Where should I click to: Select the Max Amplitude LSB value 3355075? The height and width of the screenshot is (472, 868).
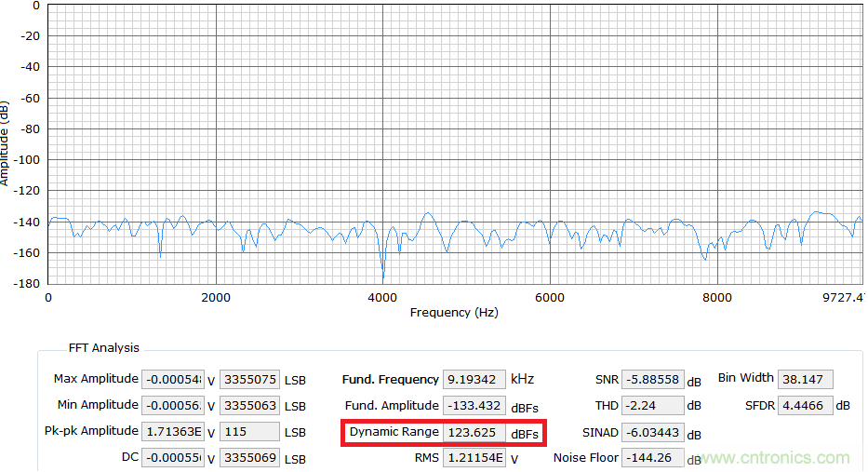[x=248, y=380]
